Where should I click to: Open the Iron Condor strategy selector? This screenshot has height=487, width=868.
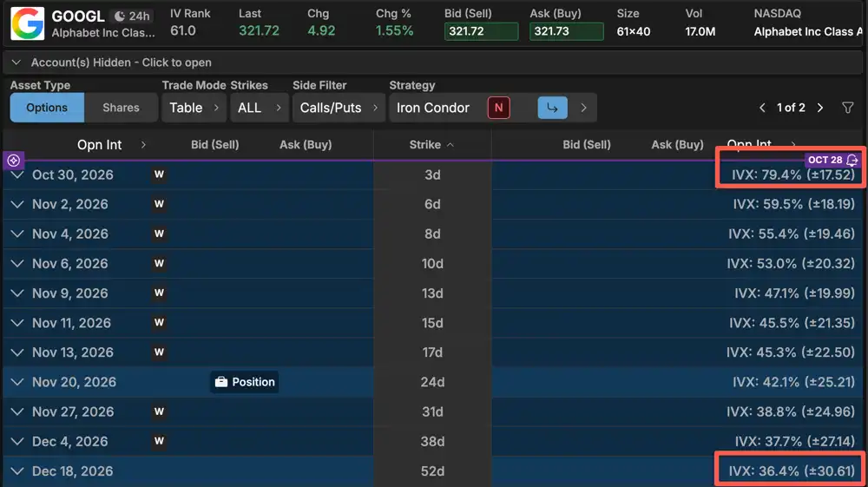433,108
